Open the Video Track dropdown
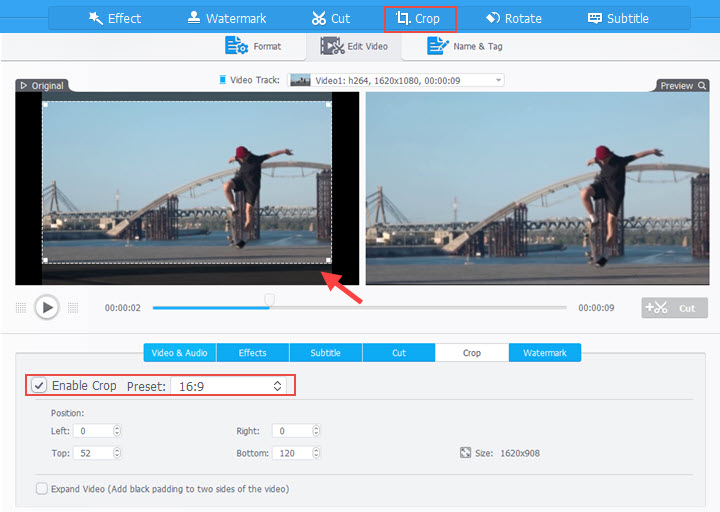Image resolution: width=720 pixels, height=512 pixels. pyautogui.click(x=396, y=80)
